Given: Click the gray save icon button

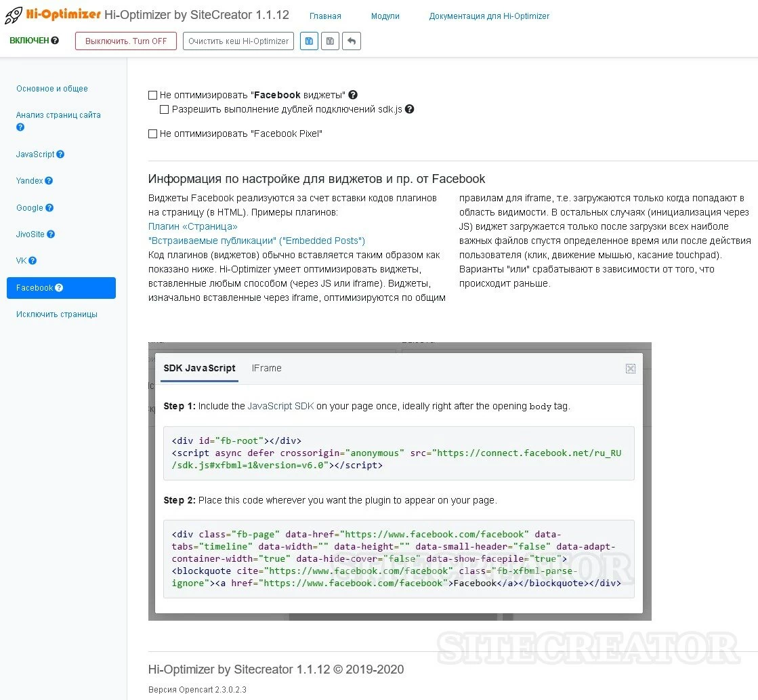Looking at the screenshot, I should pos(330,41).
